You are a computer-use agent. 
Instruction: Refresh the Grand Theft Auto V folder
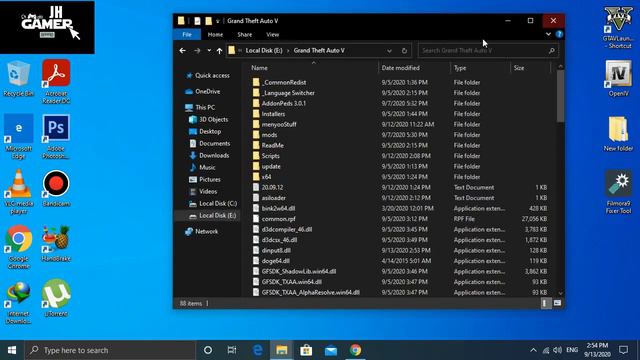pos(404,51)
